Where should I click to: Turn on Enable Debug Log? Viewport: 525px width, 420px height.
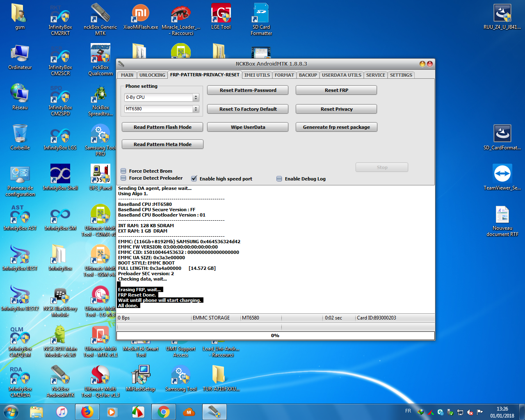[x=279, y=179]
